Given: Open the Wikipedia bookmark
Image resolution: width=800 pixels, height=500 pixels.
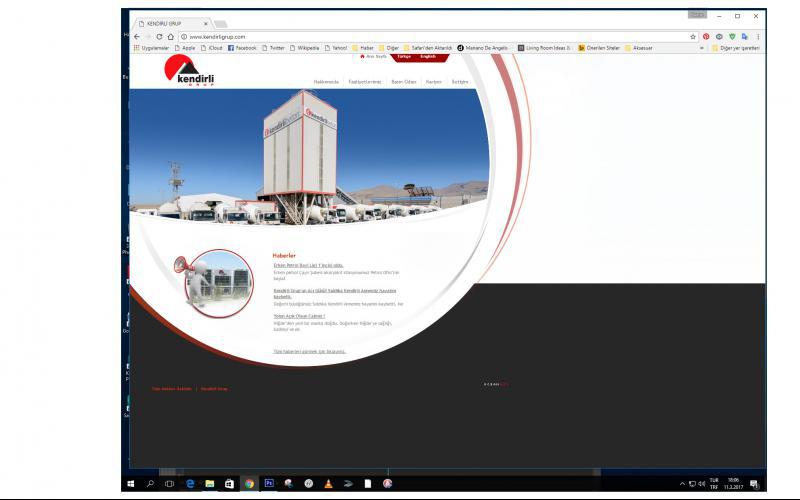Looking at the screenshot, I should pyautogui.click(x=304, y=48).
